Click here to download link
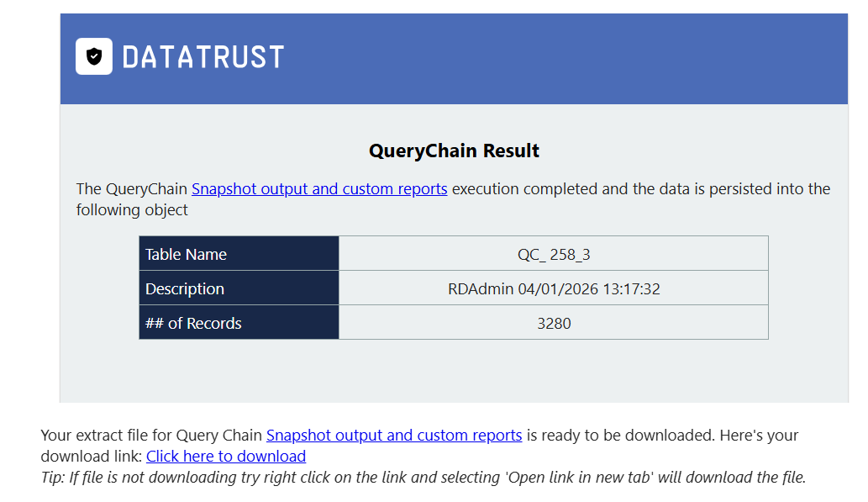The image size is (868, 502). coord(226,457)
